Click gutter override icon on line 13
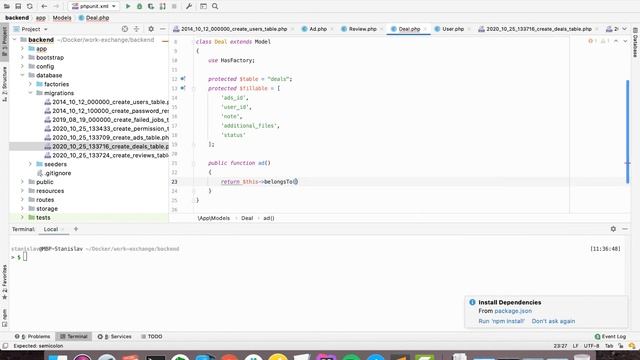The width and height of the screenshot is (640, 360). pos(183,88)
